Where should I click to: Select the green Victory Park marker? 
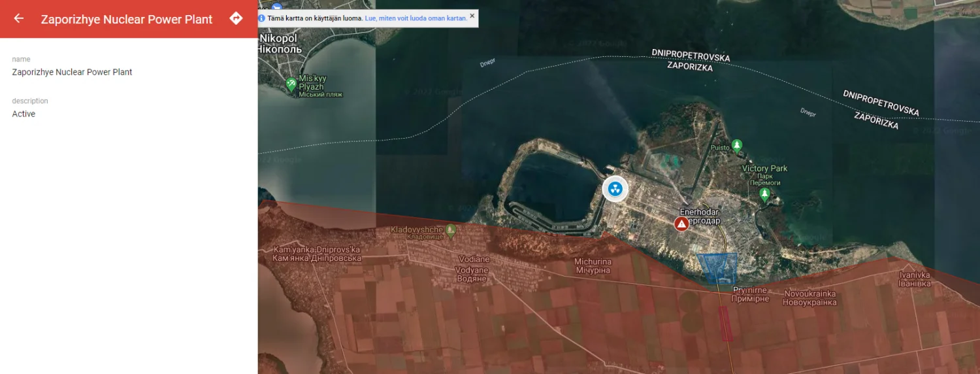[764, 194]
